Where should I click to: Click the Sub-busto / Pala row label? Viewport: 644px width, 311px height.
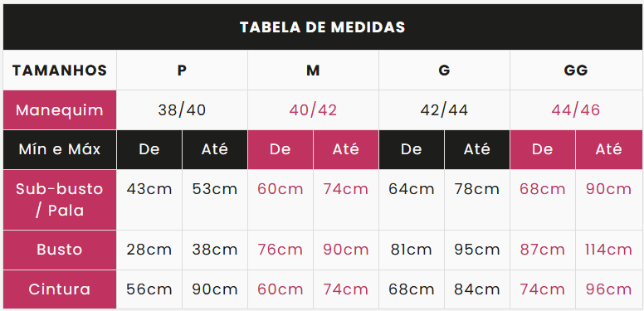coord(60,199)
